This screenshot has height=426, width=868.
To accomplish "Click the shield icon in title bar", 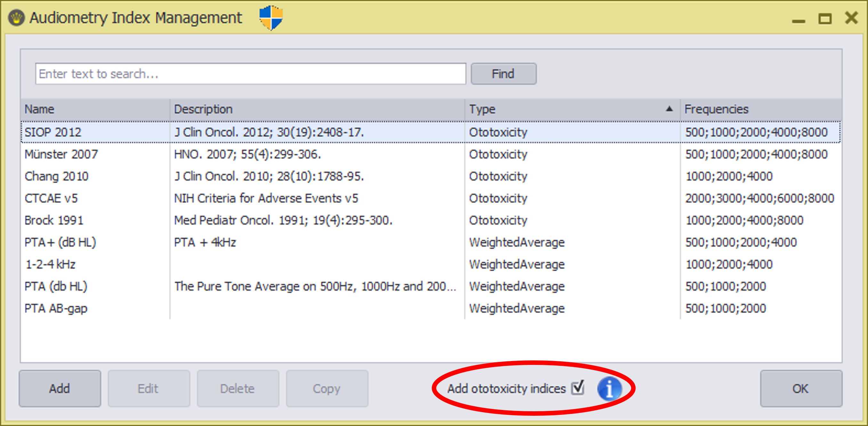I will click(x=271, y=18).
